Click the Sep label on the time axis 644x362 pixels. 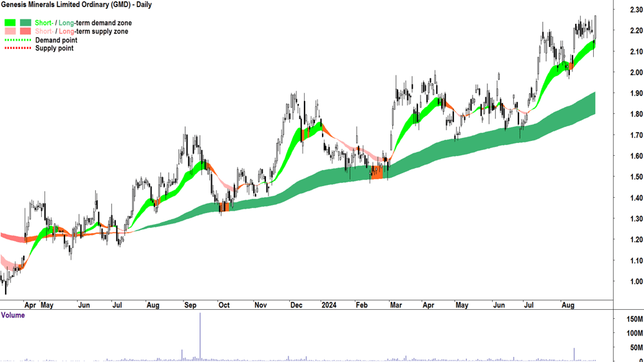coord(190,305)
